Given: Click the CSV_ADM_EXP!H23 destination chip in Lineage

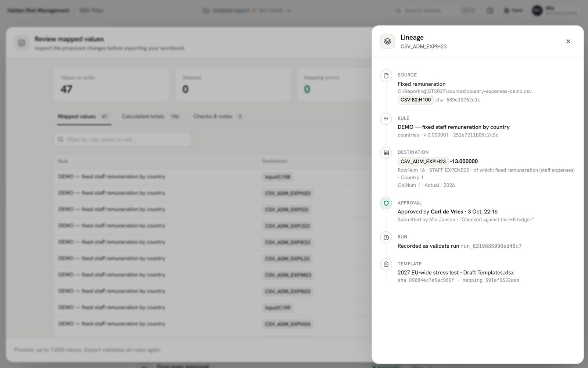Looking at the screenshot, I should coord(423,161).
